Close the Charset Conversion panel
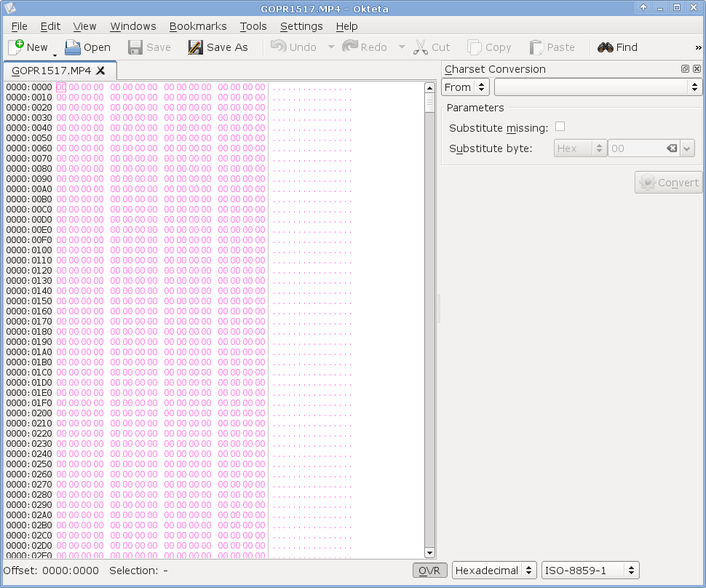This screenshot has width=706, height=588. click(697, 69)
